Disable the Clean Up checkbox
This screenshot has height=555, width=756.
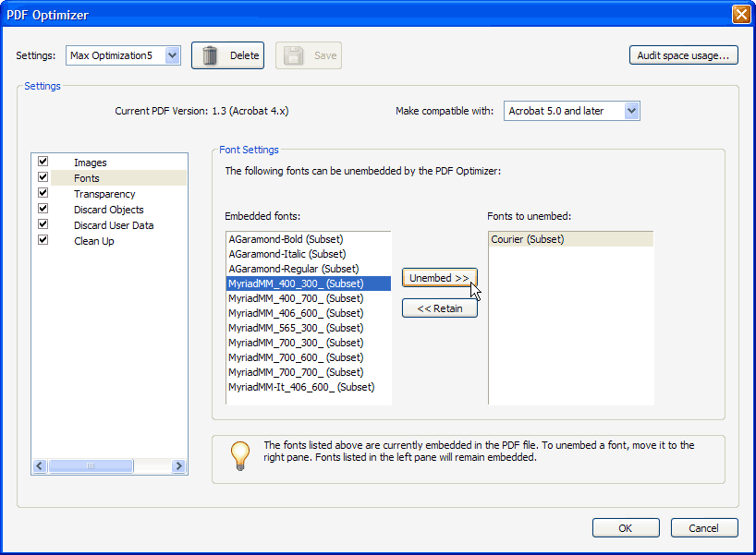click(43, 240)
